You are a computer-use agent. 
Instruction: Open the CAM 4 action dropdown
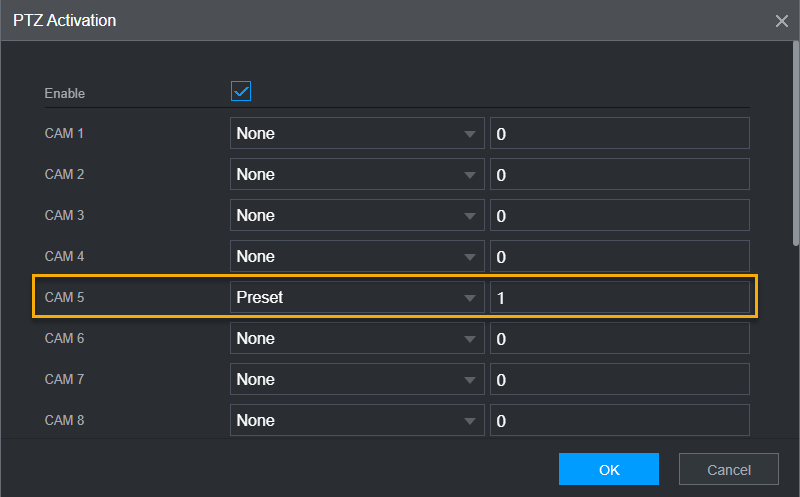(357, 256)
